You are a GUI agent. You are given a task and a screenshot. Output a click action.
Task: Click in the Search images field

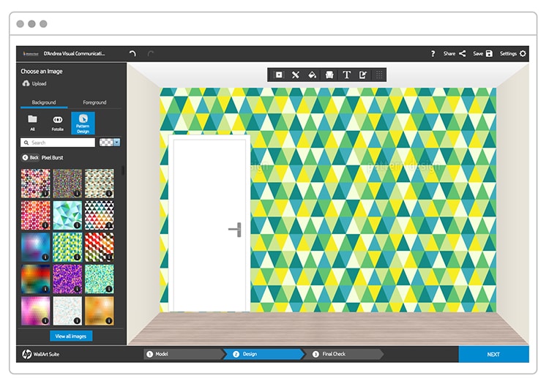tap(58, 143)
